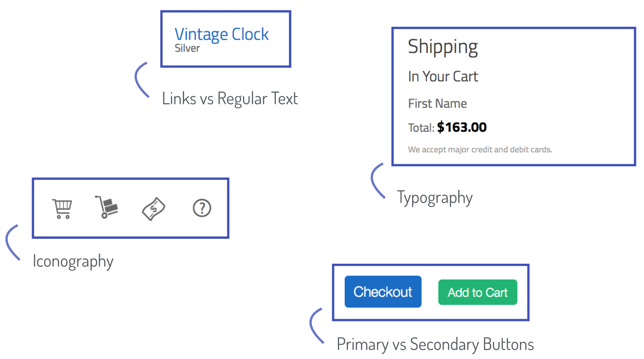Click the Primary vs Secondary Buttons caption

tap(435, 344)
